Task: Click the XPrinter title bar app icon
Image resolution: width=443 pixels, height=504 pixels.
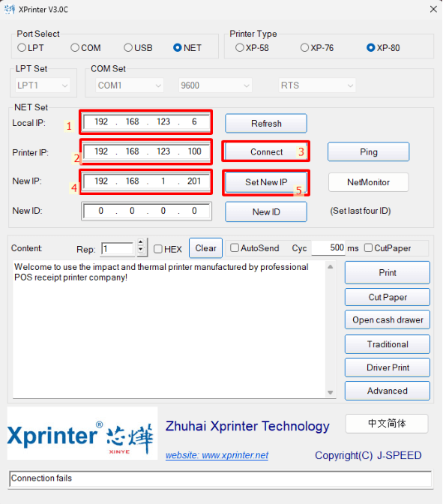Action: tap(10, 9)
